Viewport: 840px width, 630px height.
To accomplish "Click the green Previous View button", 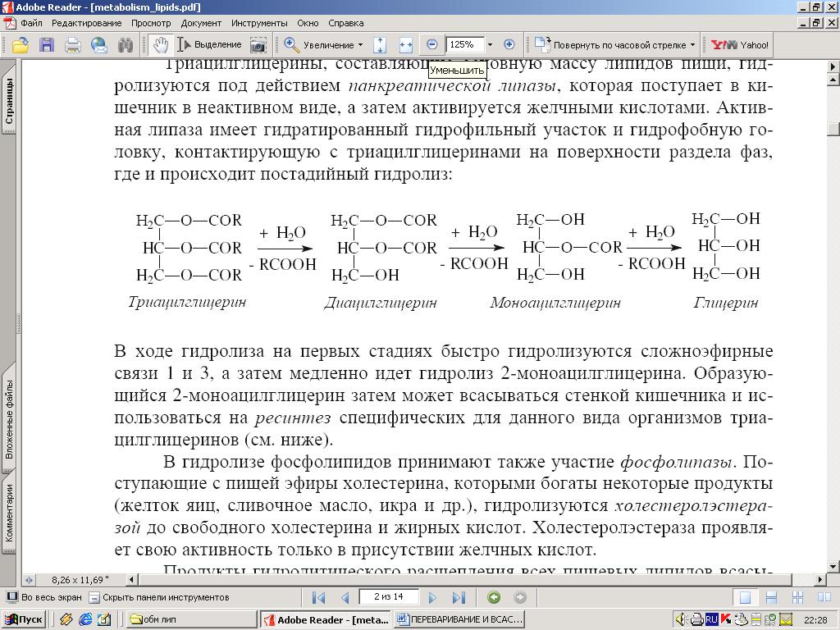I will [x=494, y=597].
